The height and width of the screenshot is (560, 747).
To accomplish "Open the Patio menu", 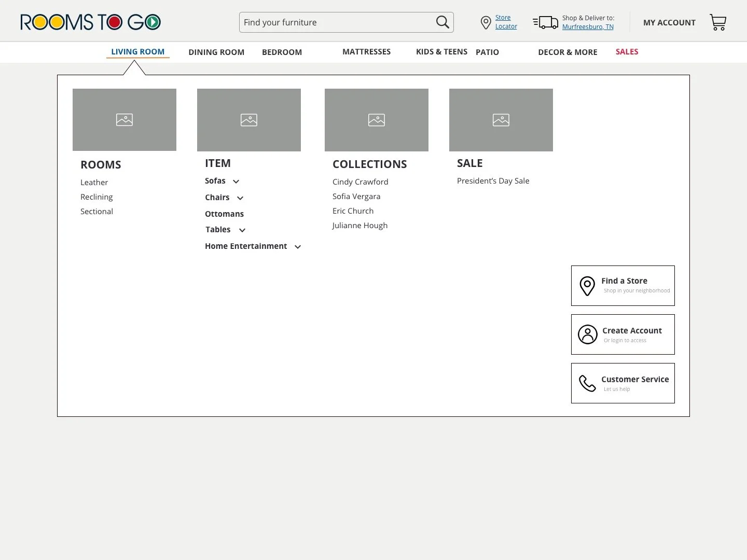I will (x=487, y=52).
